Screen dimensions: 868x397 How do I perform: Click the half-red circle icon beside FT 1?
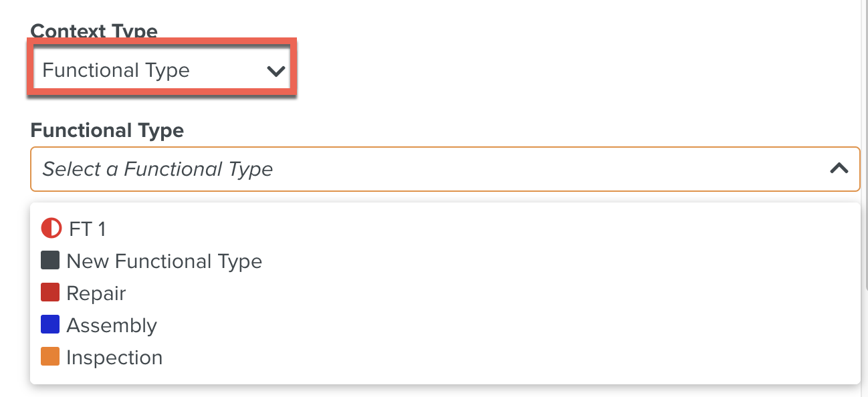50,229
